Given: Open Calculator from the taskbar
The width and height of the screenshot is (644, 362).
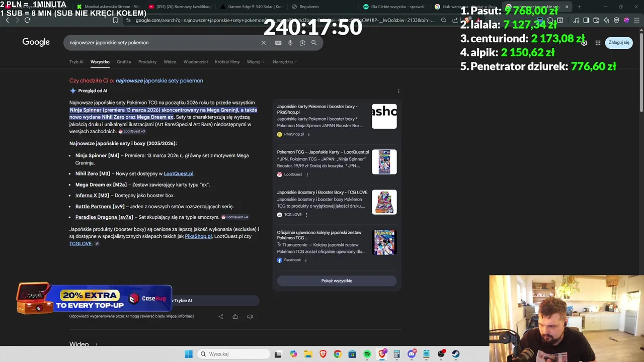Looking at the screenshot, I should pos(397,354).
